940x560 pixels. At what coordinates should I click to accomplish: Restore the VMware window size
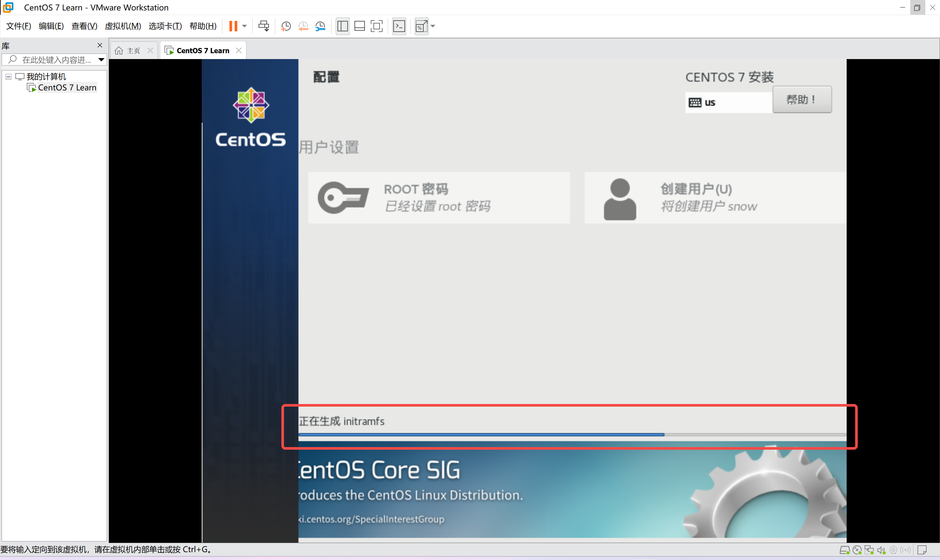pos(917,8)
